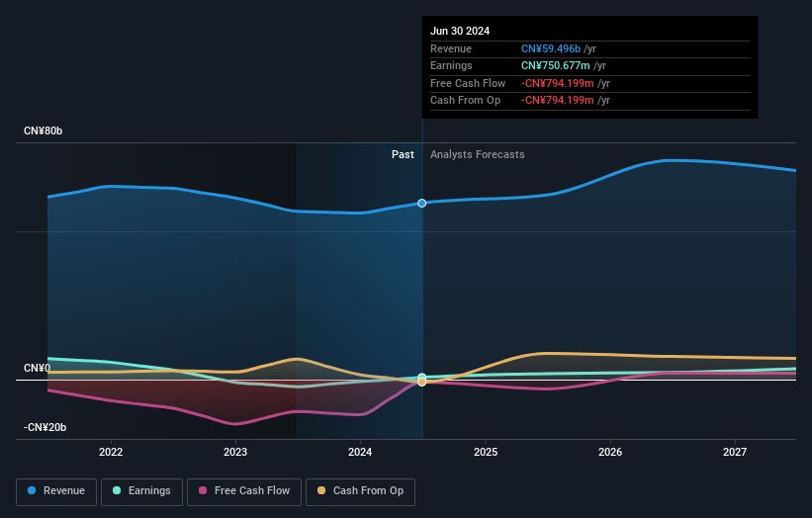Click the Free Cash Flow row label in the tooltip

468,83
